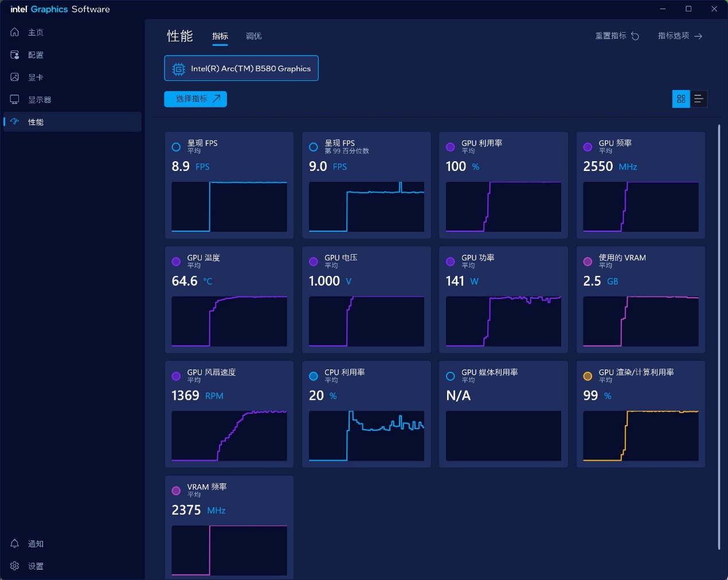This screenshot has width=728, height=580.
Task: Toggle the GPU 风扇速度 metric circle
Action: click(177, 376)
